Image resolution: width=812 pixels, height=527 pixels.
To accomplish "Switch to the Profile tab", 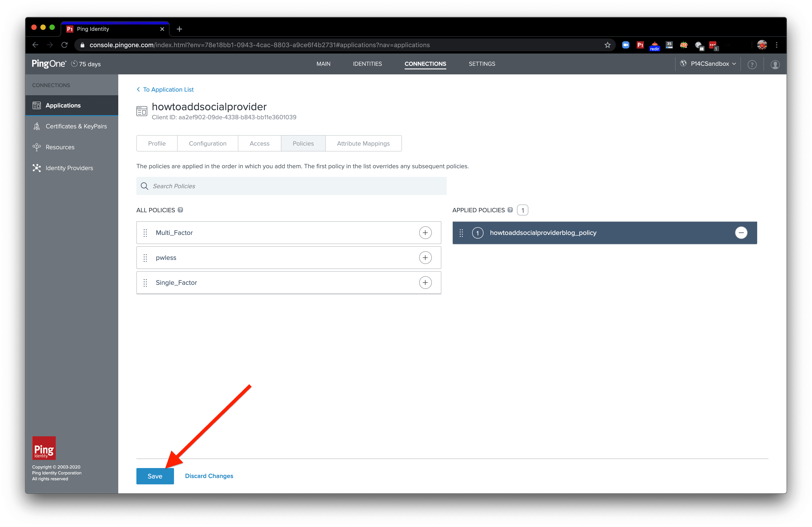I will pos(157,144).
